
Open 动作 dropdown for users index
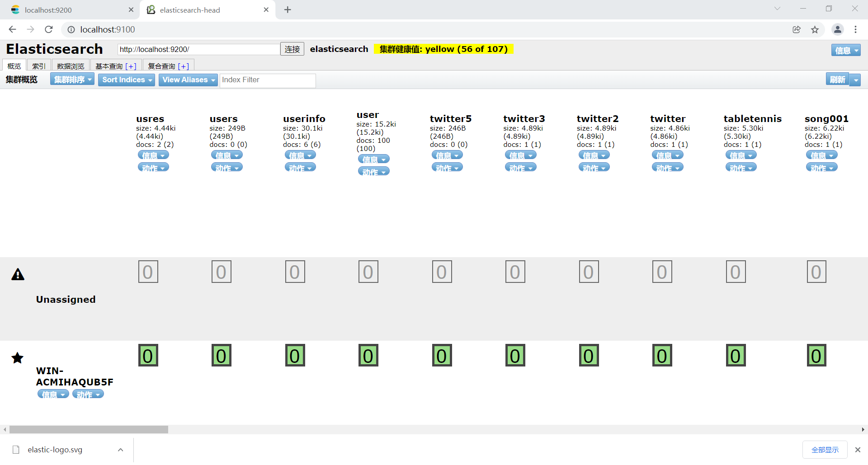[x=227, y=167]
